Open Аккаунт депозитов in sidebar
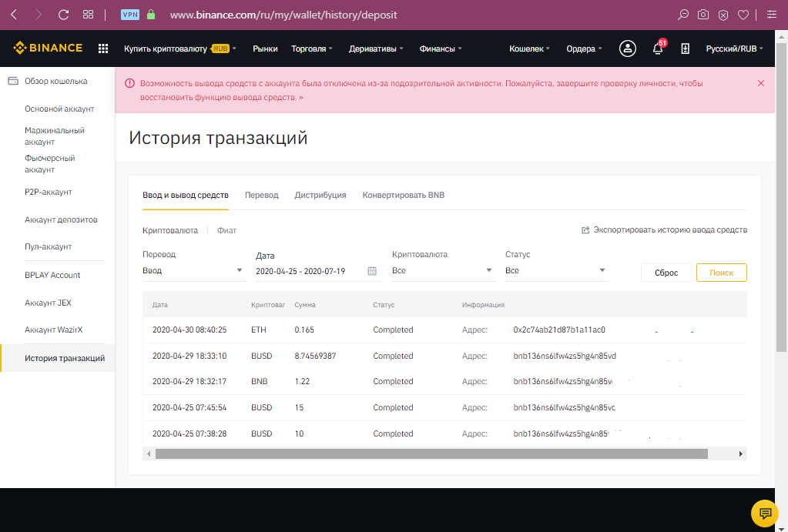The width and height of the screenshot is (788, 532). [61, 219]
